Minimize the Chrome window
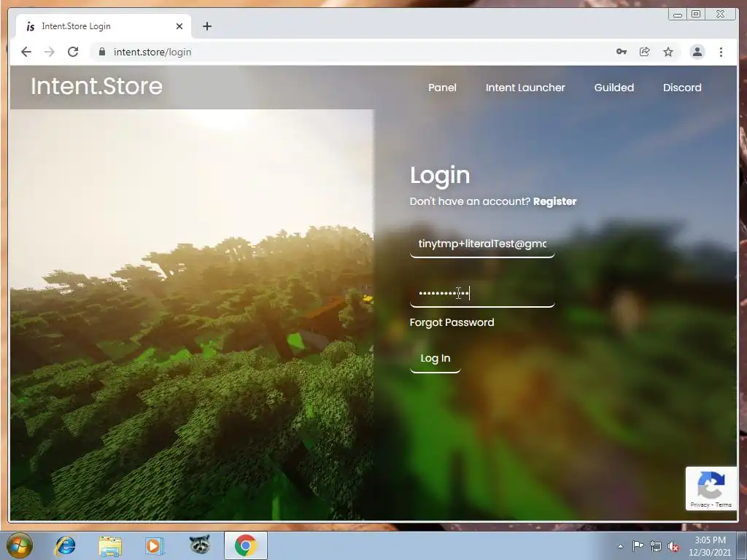The height and width of the screenshot is (560, 747). point(678,15)
